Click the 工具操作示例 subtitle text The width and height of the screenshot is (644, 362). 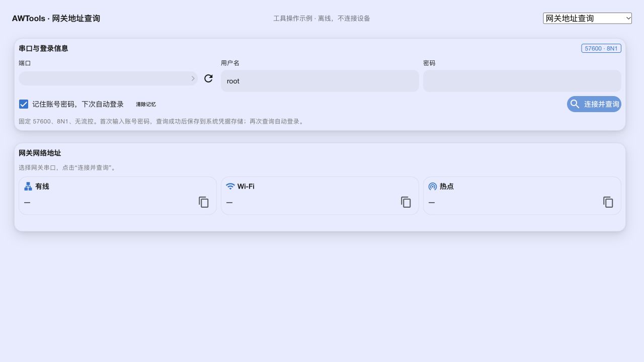321,19
